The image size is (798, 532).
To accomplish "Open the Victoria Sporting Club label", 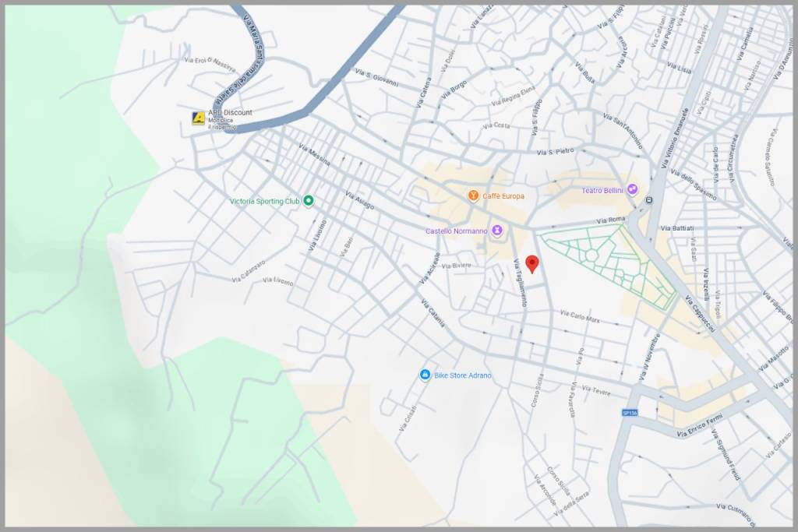I will click(x=265, y=202).
